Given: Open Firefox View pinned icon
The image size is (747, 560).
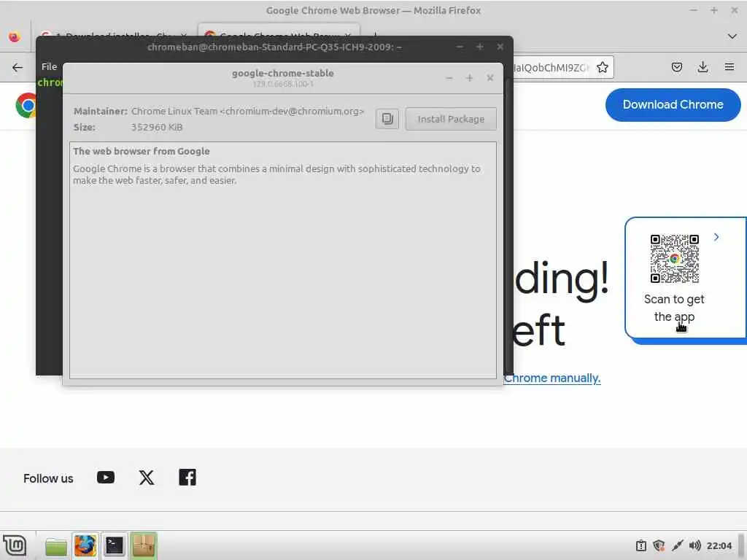Looking at the screenshot, I should click(x=15, y=36).
